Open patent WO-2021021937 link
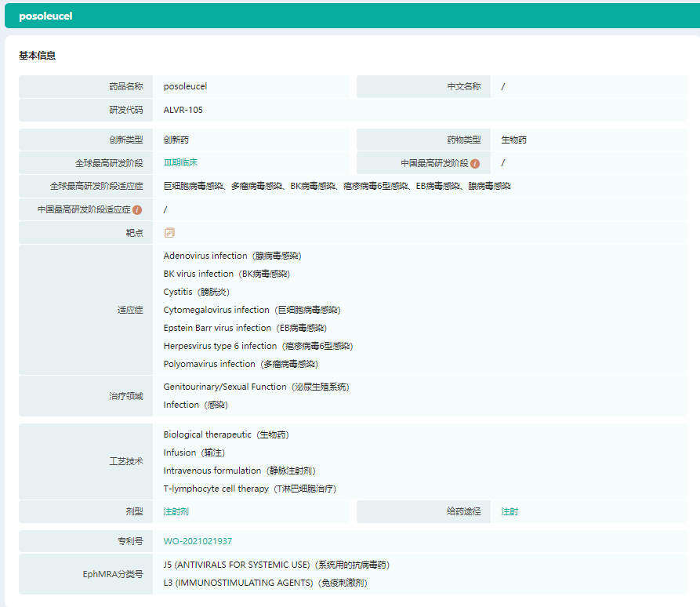Viewport: 700px width, 607px height. (198, 541)
